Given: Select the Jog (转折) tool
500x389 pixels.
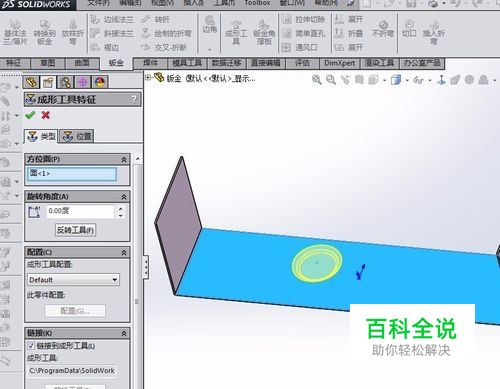Looking at the screenshot, I should coord(155,20).
